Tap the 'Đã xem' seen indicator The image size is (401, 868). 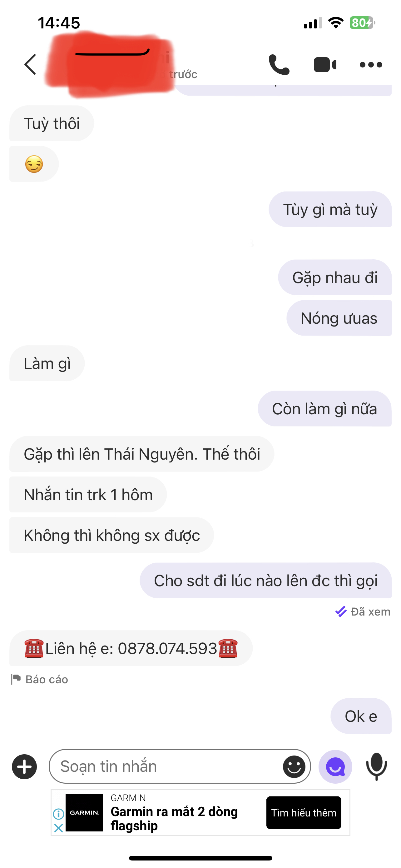coord(363,611)
